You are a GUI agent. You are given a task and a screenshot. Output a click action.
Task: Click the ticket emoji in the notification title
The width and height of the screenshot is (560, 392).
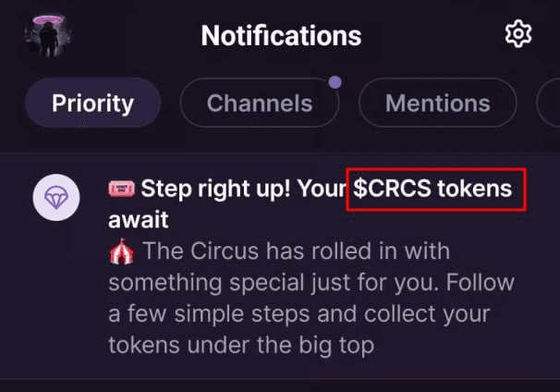point(122,190)
